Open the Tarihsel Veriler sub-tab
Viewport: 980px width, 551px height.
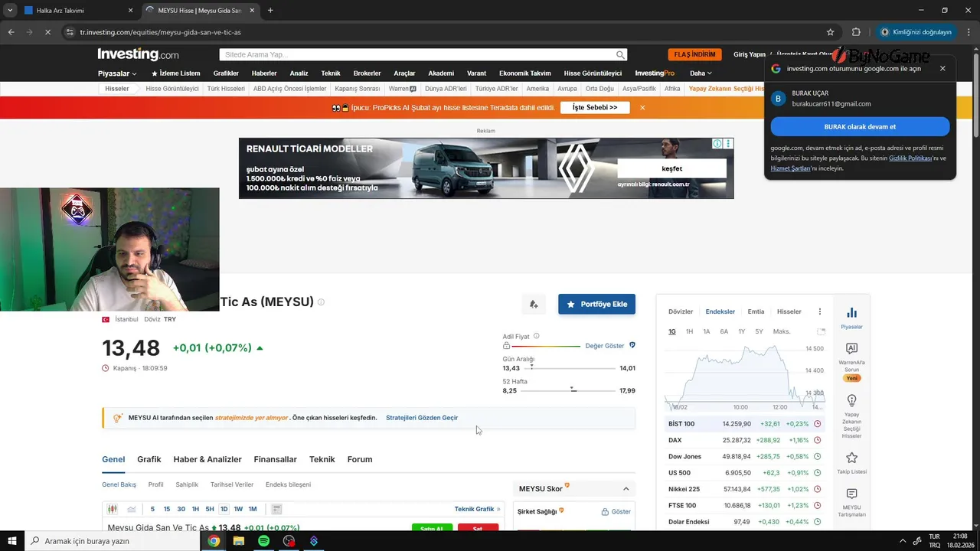pos(232,484)
